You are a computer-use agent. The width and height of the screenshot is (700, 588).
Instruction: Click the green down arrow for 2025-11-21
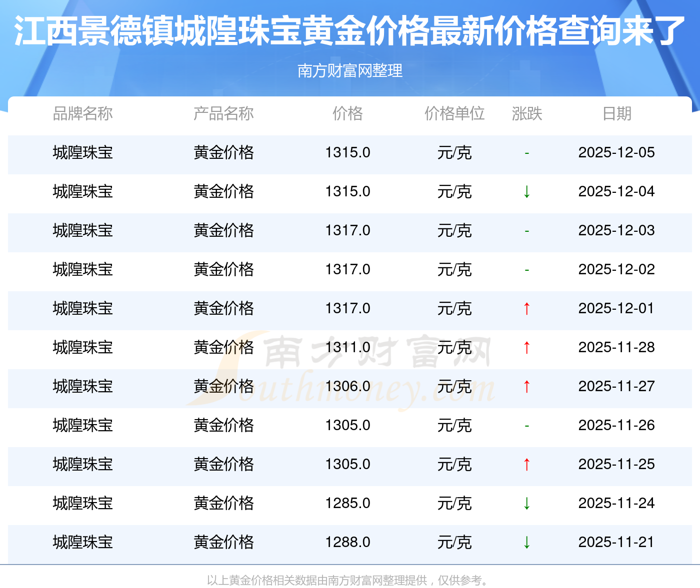tap(526, 542)
